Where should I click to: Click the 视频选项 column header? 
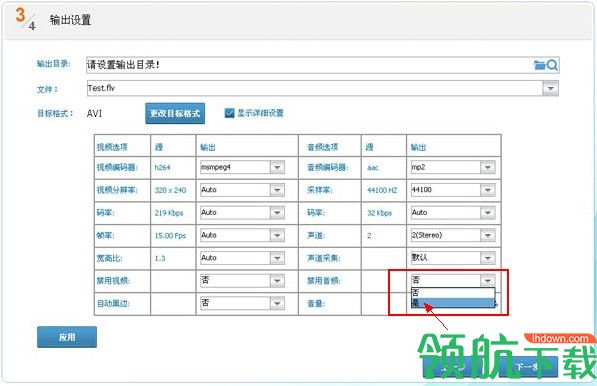tap(112, 147)
